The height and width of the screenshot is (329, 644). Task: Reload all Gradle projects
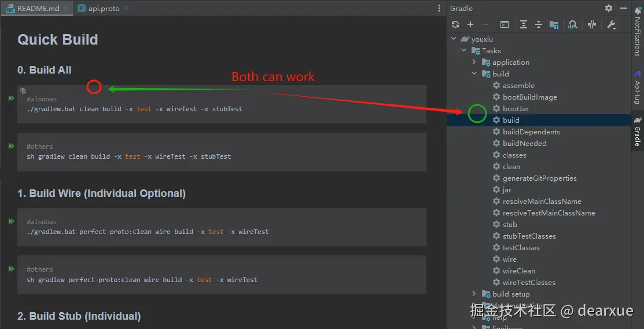pyautogui.click(x=455, y=25)
